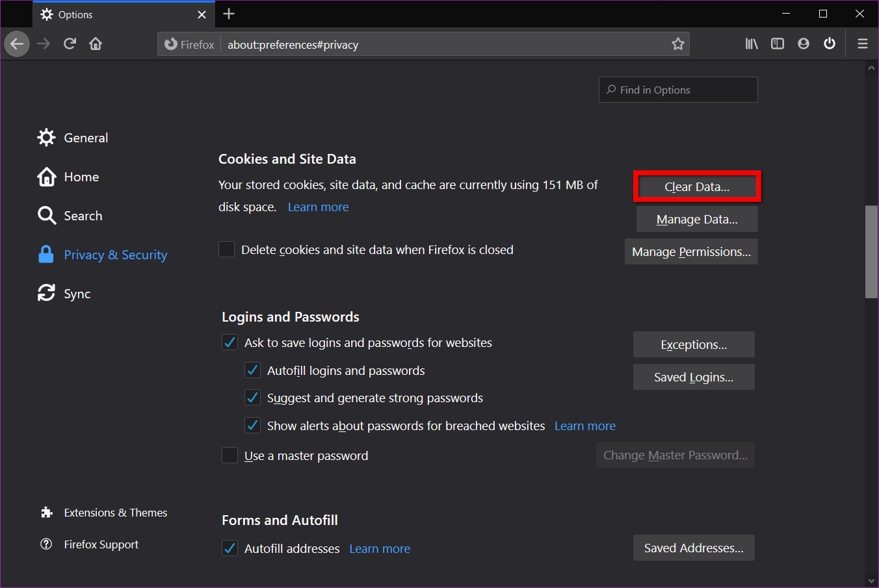Viewport: 879px width, 588px height.
Task: Open breached websites Learn more link
Action: tap(585, 426)
